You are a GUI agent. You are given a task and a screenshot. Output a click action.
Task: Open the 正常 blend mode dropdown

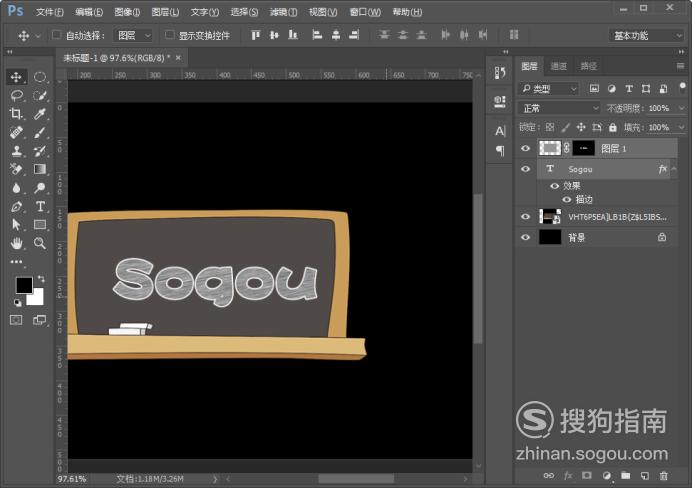tap(560, 108)
